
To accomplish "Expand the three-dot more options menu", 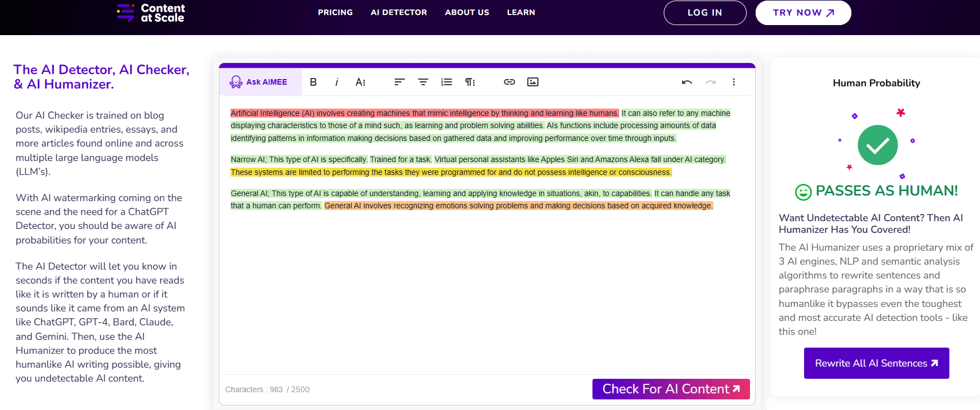I will click(734, 82).
